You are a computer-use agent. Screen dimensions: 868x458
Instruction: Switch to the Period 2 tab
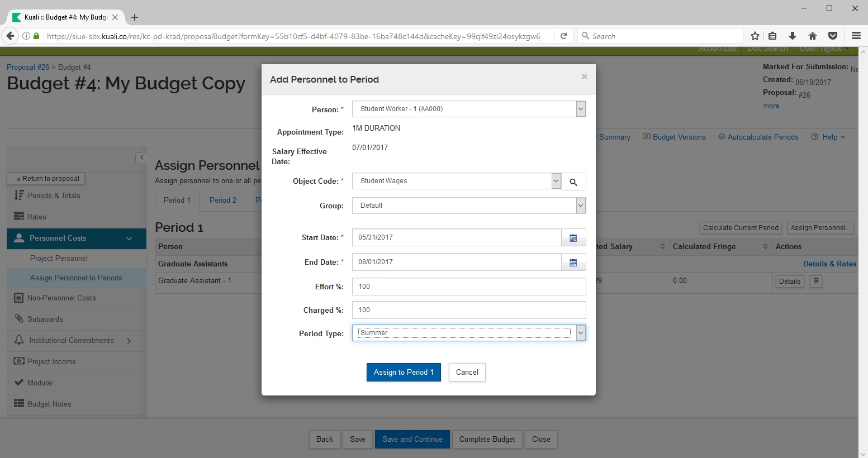click(223, 200)
